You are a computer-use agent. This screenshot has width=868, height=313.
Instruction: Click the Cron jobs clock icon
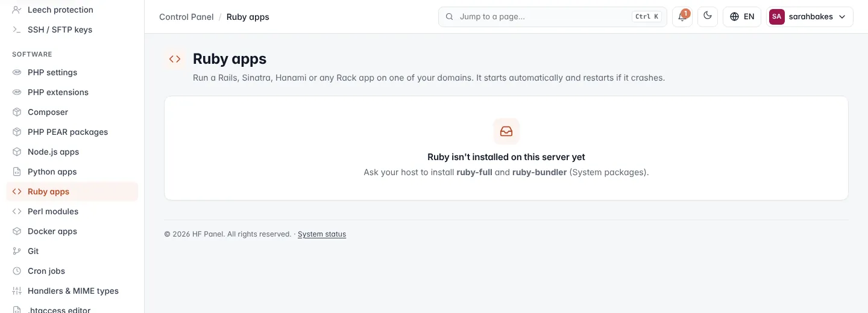tap(17, 271)
